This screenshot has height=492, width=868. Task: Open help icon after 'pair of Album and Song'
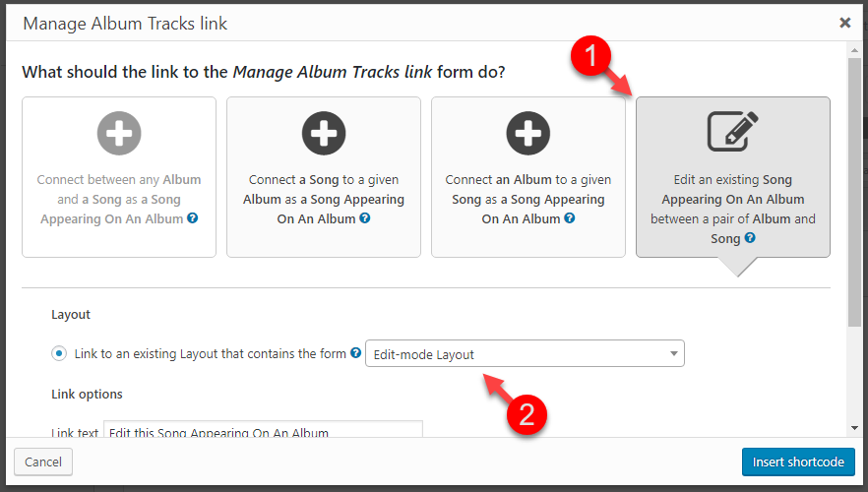click(x=750, y=238)
